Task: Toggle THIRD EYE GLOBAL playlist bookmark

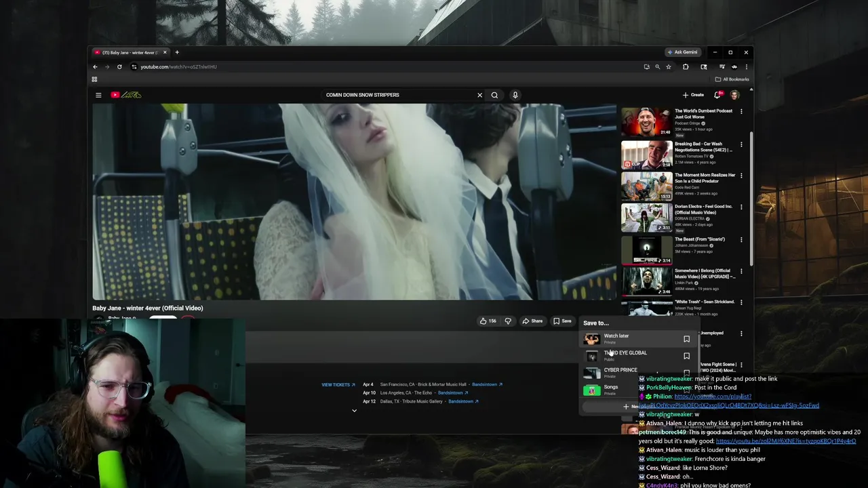Action: click(686, 356)
